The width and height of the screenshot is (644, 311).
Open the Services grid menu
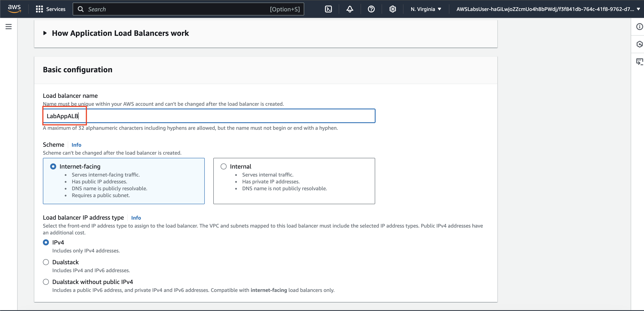[51, 9]
